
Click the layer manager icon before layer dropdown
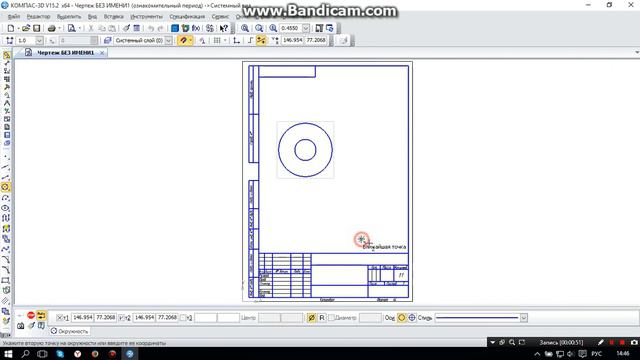tap(107, 40)
